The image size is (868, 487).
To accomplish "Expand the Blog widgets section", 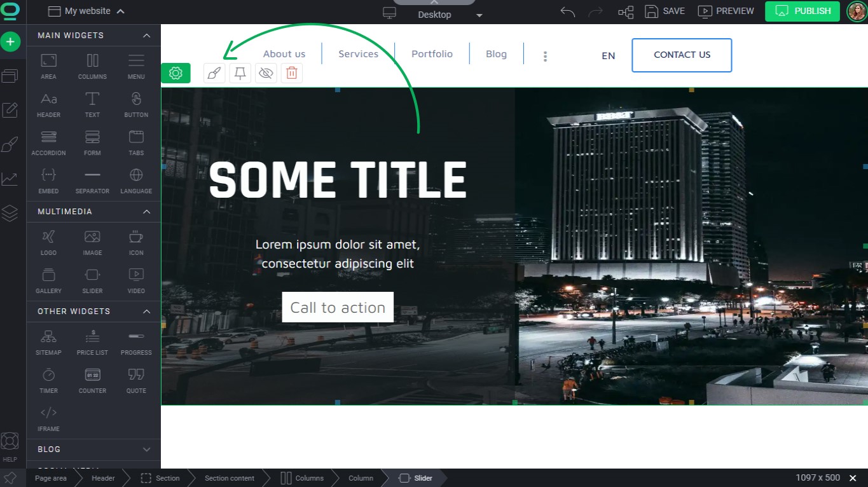I will tap(146, 449).
